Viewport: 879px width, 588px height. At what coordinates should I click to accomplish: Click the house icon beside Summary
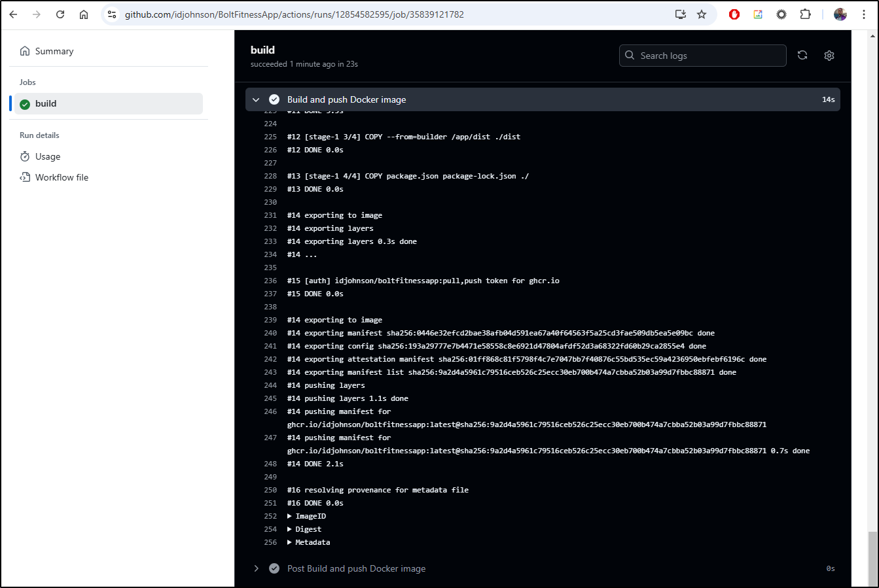(25, 51)
